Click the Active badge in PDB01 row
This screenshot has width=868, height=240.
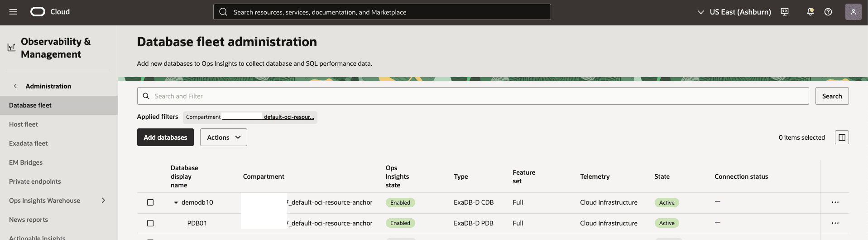(667, 223)
